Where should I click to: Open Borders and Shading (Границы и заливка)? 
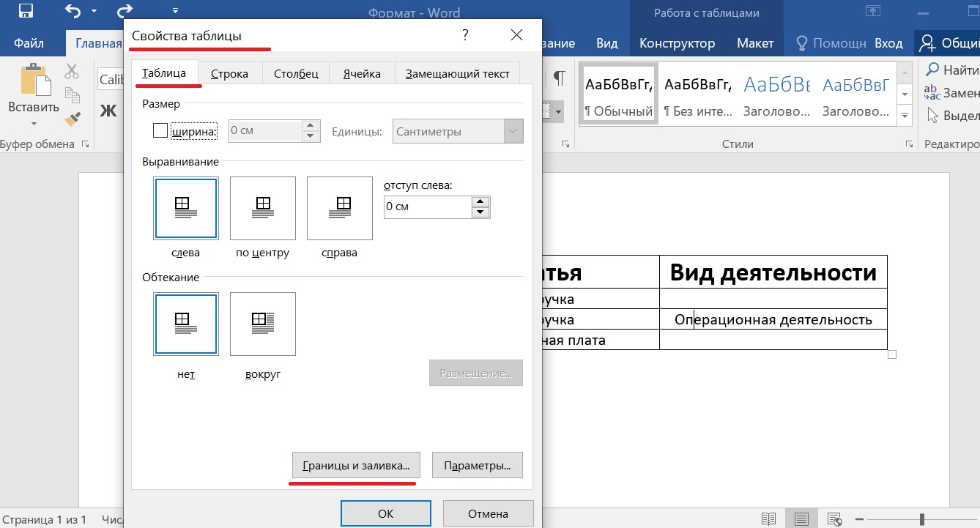356,465
